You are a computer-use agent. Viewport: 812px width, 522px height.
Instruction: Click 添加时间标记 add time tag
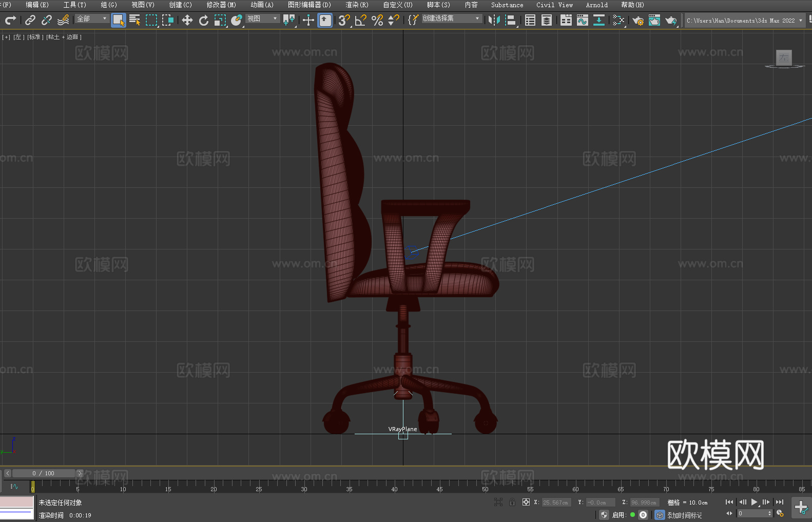coord(685,515)
